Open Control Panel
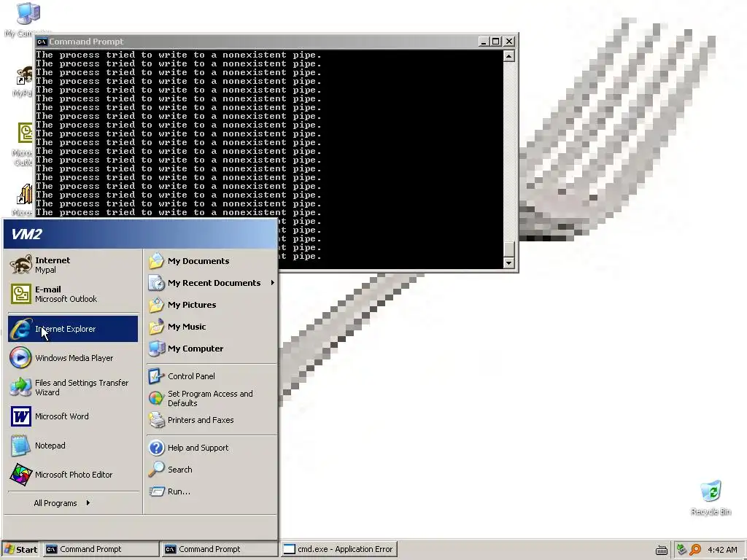 212,376
